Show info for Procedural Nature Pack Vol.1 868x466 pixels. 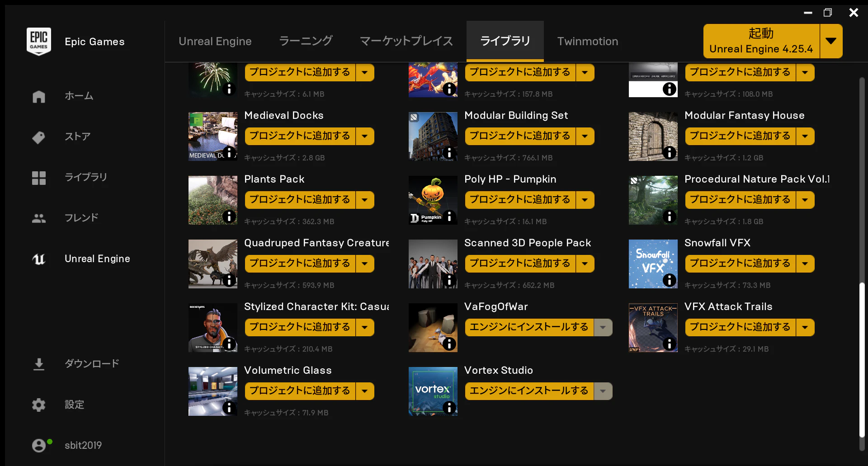pyautogui.click(x=670, y=217)
